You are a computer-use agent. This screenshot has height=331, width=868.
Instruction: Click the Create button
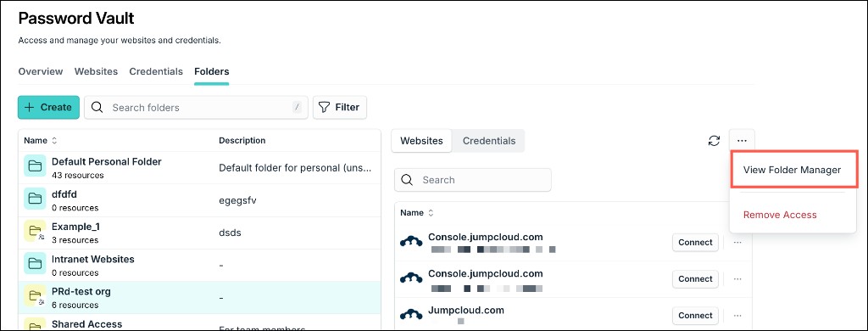tap(48, 108)
